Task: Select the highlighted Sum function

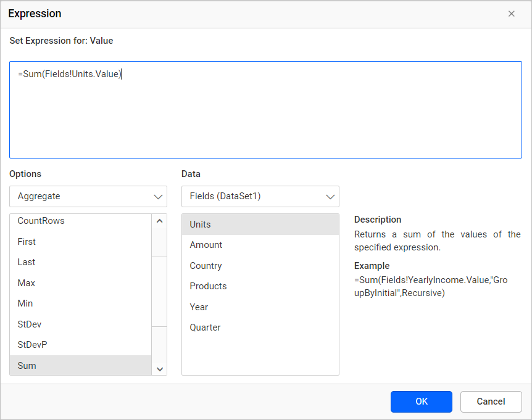Action: [x=80, y=366]
